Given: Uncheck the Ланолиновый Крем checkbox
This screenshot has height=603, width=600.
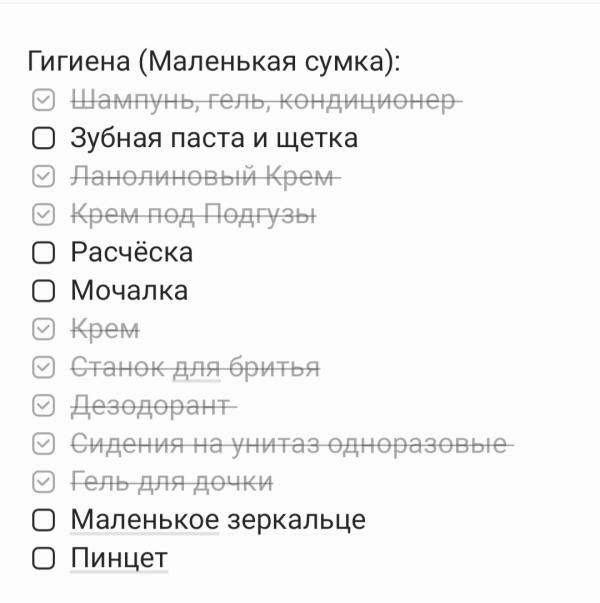Looking at the screenshot, I should (43, 177).
